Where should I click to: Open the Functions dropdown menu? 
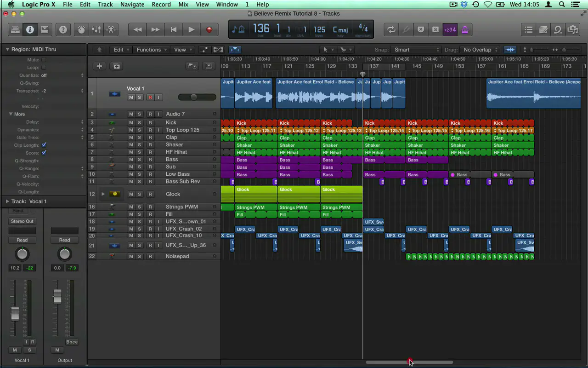click(152, 50)
